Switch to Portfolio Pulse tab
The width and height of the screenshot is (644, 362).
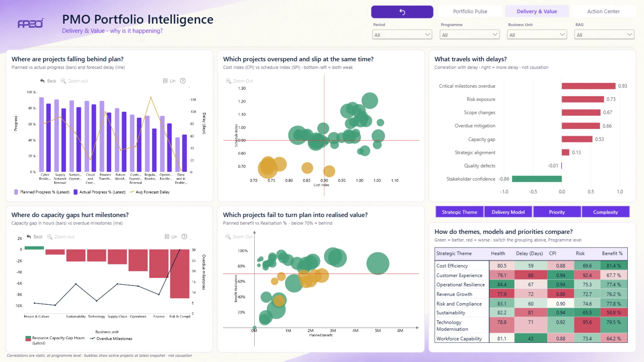470,11
